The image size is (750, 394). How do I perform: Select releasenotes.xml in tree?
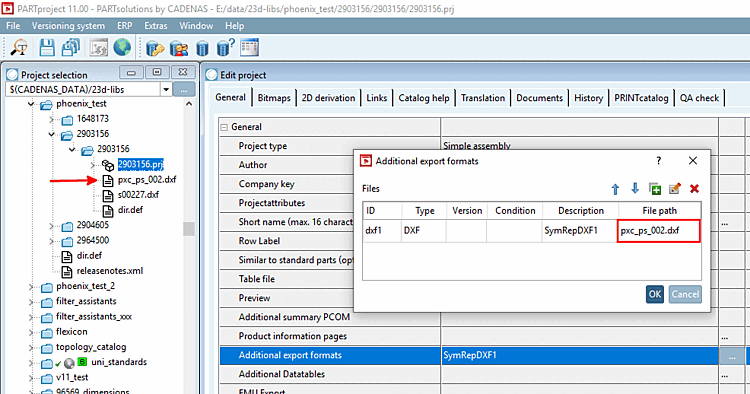click(x=110, y=271)
